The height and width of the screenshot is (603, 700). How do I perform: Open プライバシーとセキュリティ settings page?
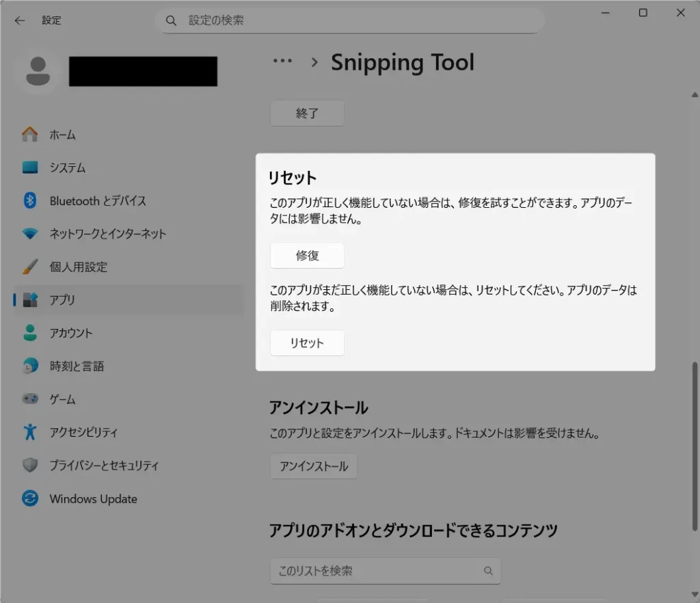coord(129,465)
